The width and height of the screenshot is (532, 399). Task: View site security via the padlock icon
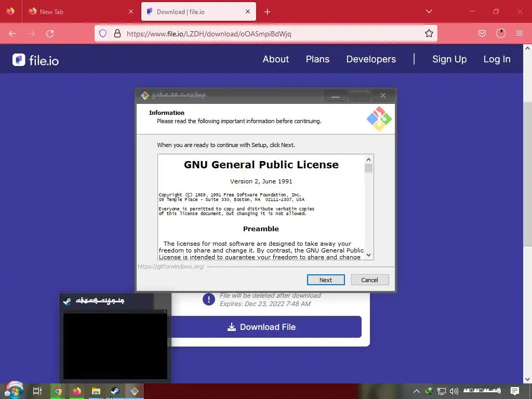tap(117, 33)
